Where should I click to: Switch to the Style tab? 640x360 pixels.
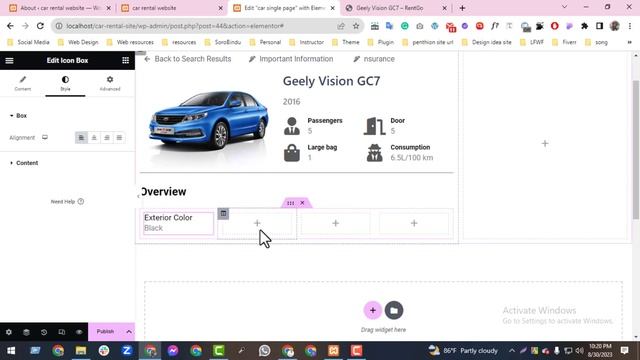tap(65, 83)
